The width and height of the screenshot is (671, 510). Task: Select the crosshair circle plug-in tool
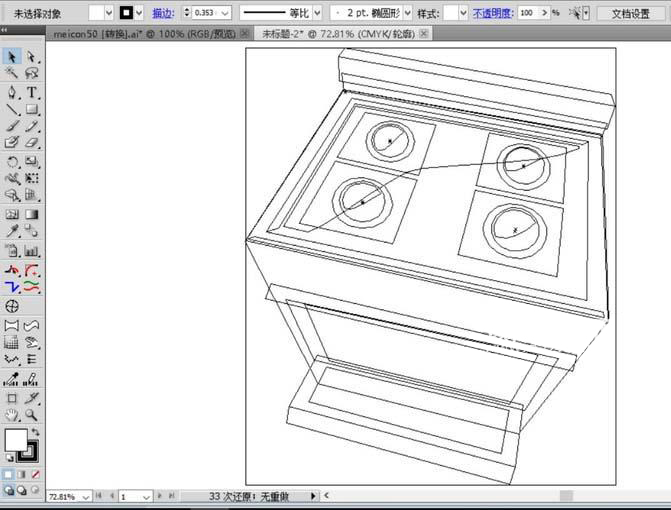click(12, 306)
